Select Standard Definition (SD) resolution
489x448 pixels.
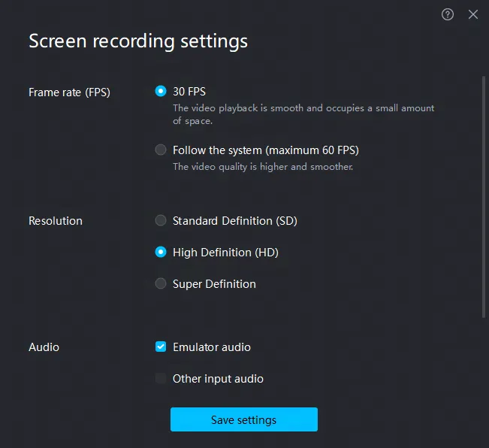[161, 220]
